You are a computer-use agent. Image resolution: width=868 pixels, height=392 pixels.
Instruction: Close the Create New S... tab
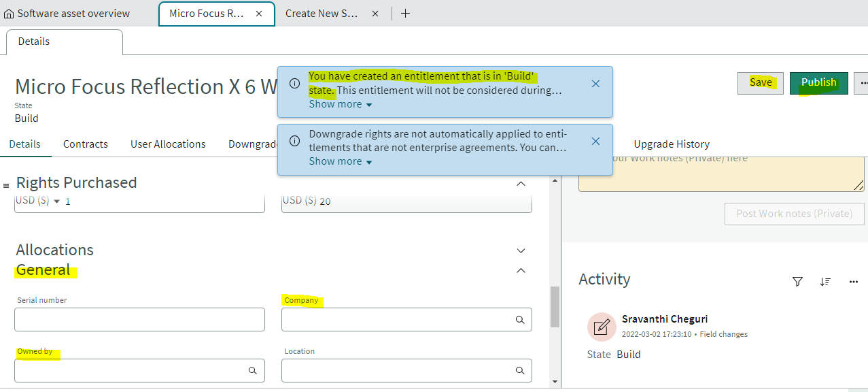point(375,14)
